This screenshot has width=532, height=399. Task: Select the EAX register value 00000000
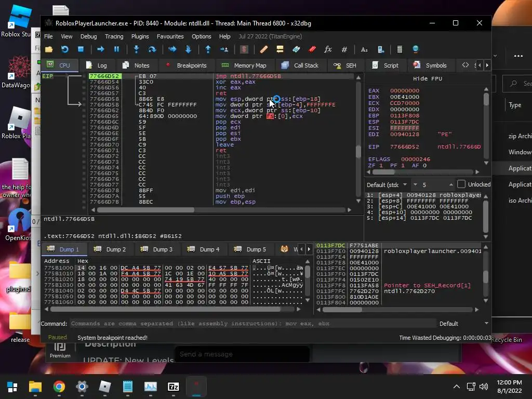click(x=404, y=90)
